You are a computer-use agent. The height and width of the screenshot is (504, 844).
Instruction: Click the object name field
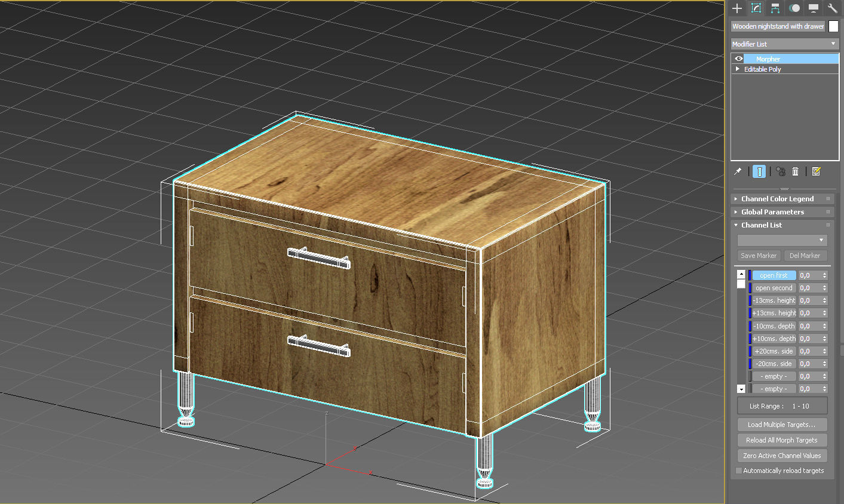click(x=778, y=26)
